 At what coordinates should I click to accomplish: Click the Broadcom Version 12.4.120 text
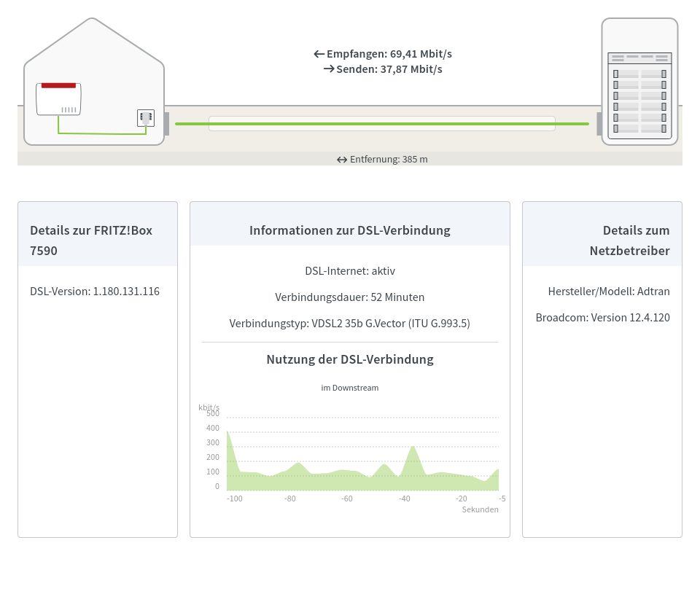(x=602, y=318)
